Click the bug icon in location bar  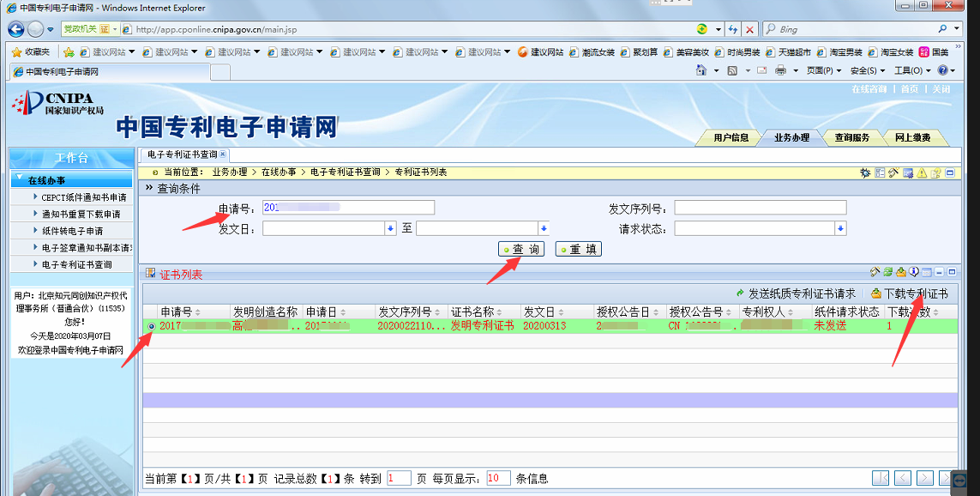pos(866,172)
